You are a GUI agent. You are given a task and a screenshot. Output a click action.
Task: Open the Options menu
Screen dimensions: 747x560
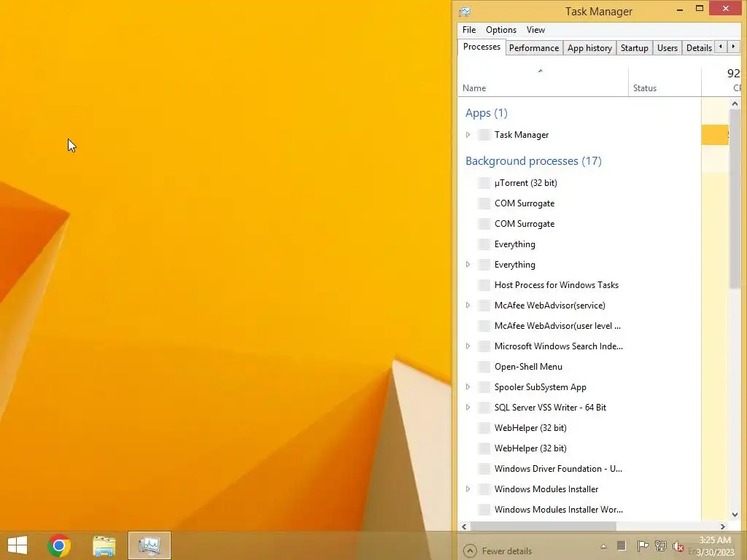click(x=500, y=30)
